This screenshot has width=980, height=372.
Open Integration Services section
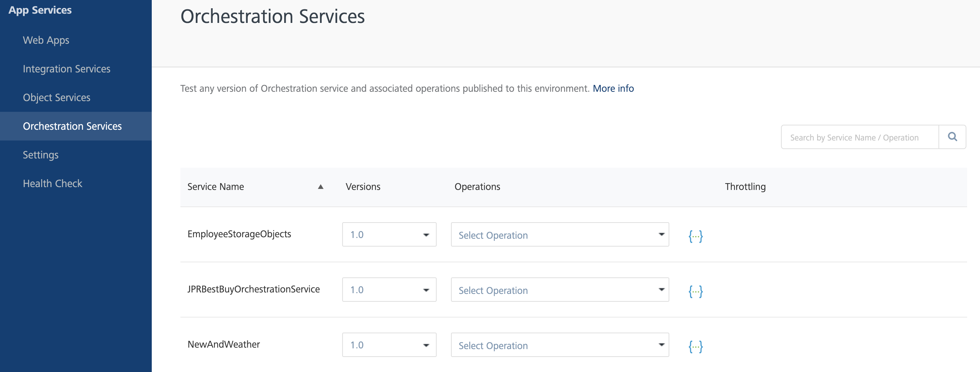[x=67, y=69]
